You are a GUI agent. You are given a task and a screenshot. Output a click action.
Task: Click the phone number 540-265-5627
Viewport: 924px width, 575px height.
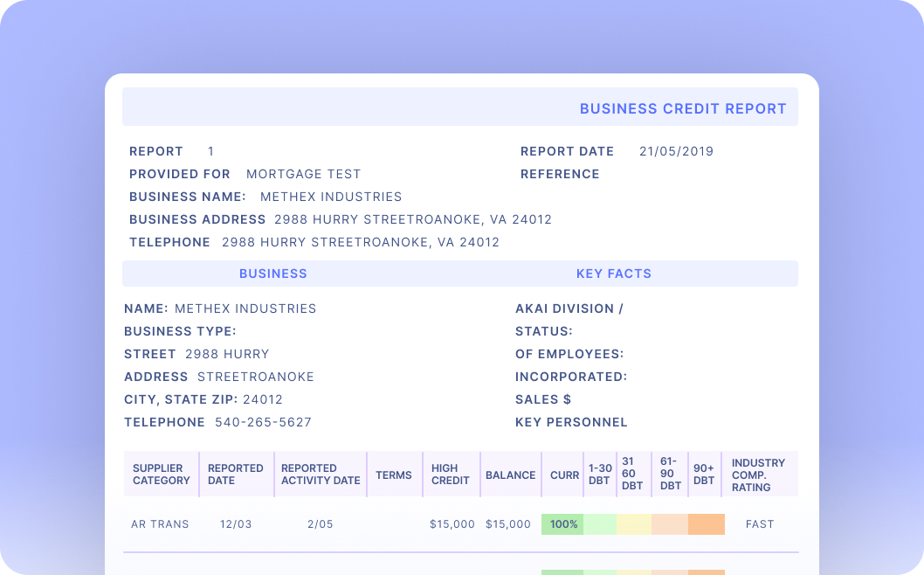coord(262,422)
